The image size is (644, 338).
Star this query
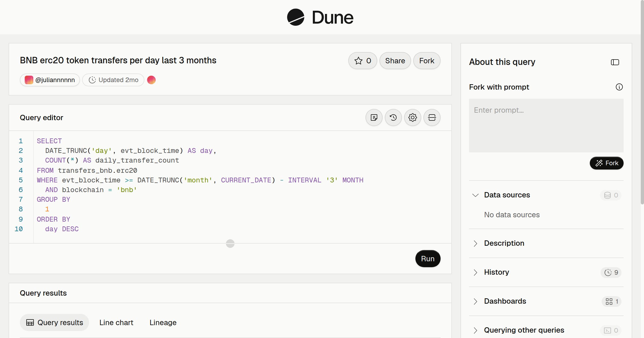[x=363, y=61]
